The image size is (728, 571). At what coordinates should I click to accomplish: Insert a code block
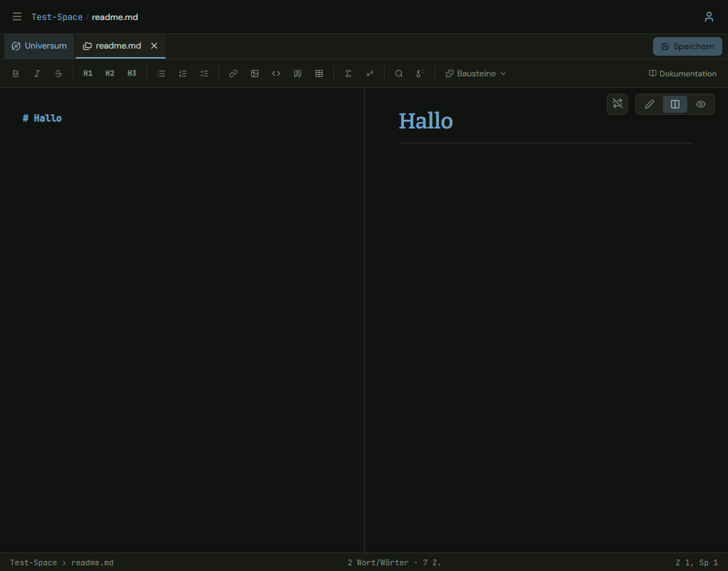pos(276,74)
